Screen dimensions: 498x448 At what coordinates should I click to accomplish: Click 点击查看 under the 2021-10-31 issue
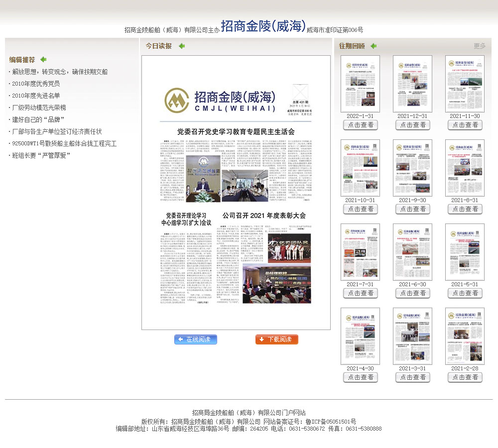click(361, 209)
